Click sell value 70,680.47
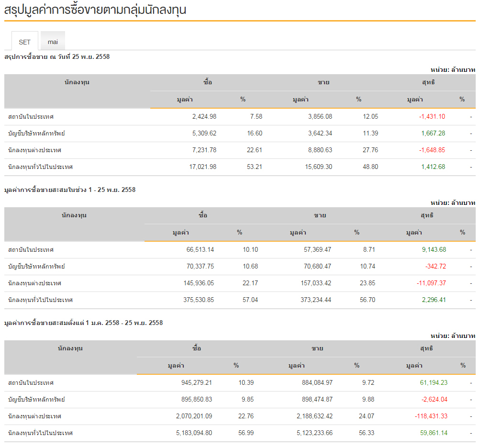Screen dimensions: 480x448 pos(317,267)
